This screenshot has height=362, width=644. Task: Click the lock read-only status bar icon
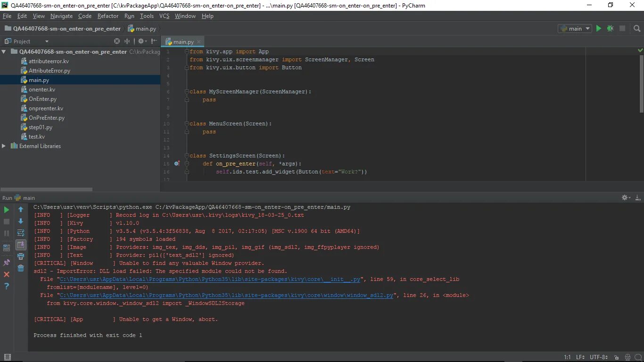[617, 357]
